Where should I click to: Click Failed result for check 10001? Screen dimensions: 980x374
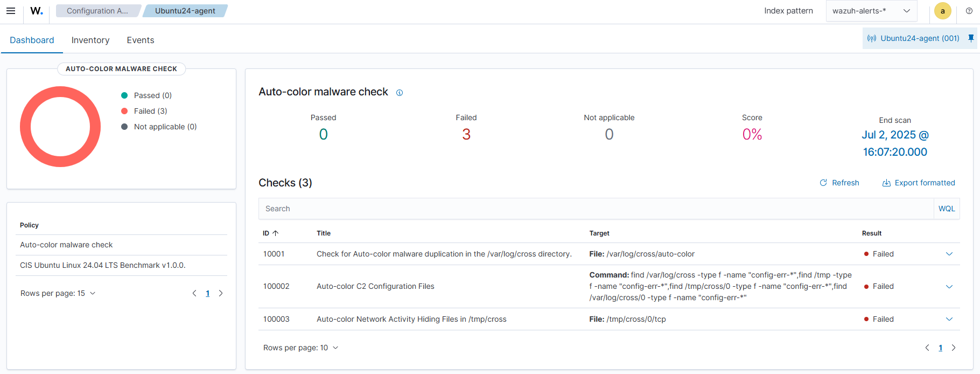879,254
